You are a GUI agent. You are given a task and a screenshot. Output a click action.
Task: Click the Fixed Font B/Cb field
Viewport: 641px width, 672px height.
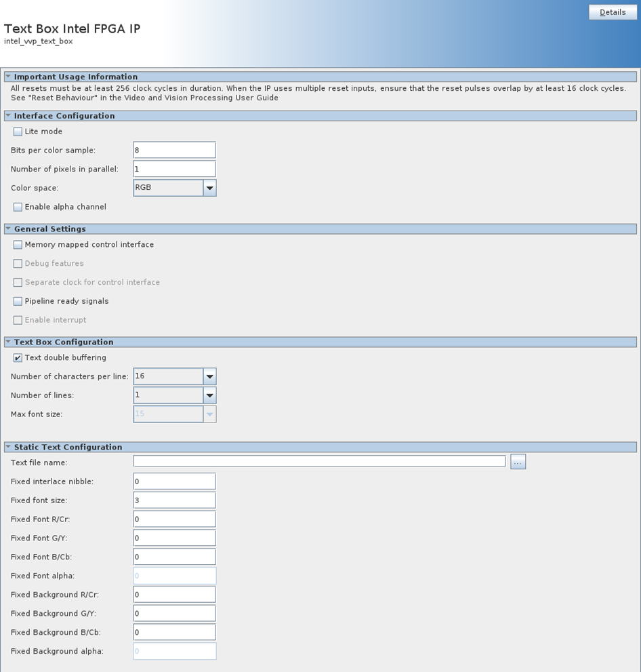(x=174, y=557)
